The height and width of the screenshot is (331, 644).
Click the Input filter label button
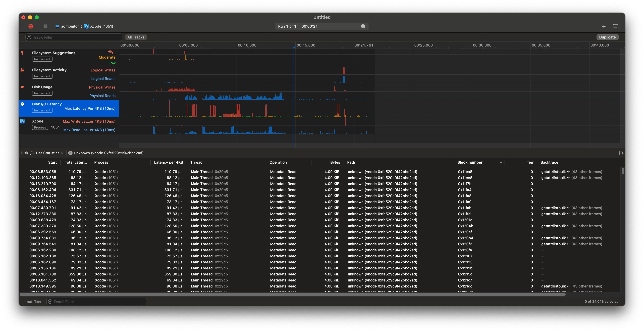(x=32, y=302)
